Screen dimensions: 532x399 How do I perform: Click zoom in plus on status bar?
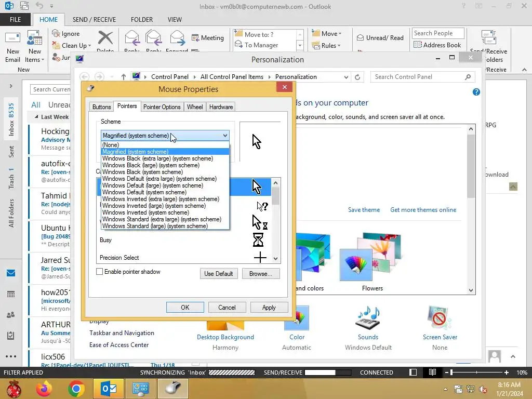(x=507, y=373)
